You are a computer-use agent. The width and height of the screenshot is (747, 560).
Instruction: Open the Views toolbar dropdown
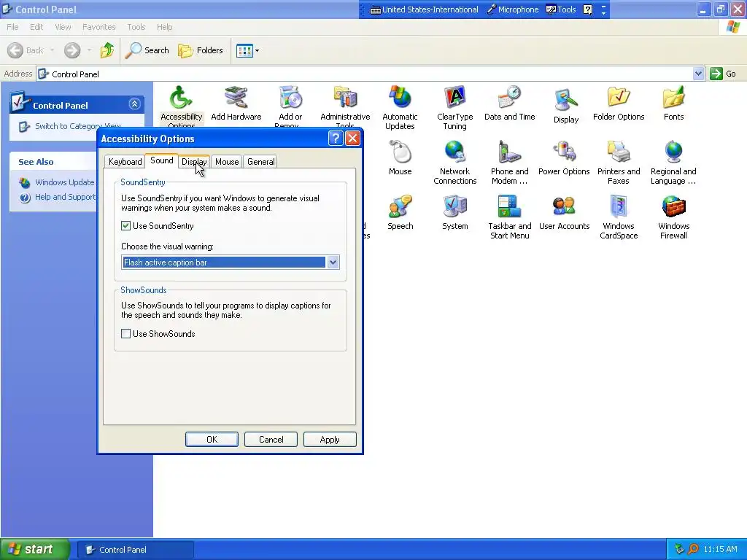click(248, 50)
